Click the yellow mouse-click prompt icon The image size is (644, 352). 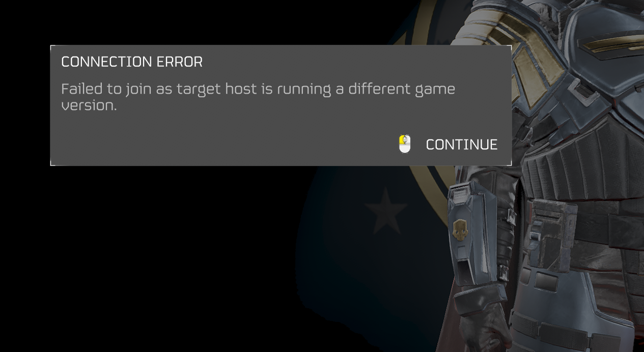405,144
